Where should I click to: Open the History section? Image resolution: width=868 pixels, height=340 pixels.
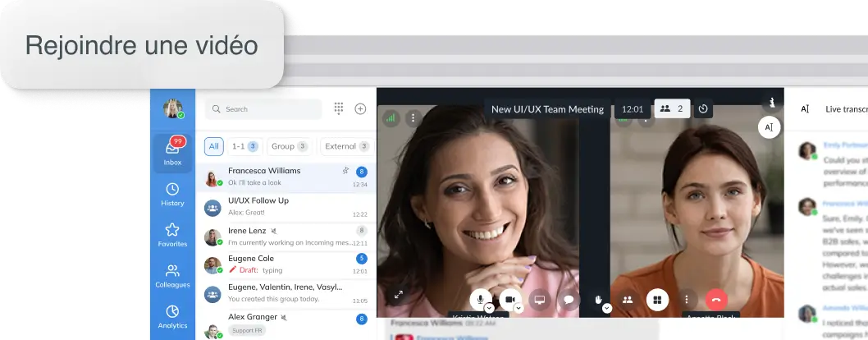pos(172,194)
